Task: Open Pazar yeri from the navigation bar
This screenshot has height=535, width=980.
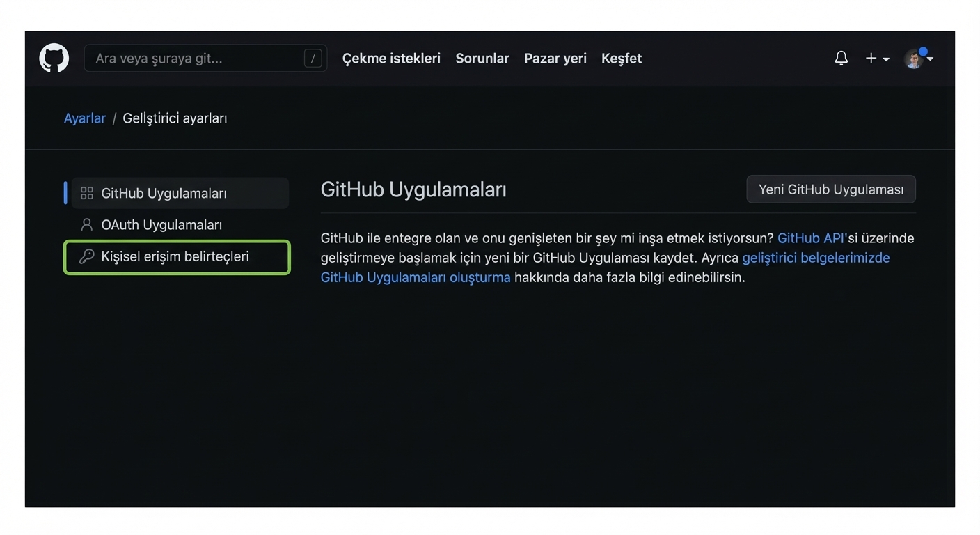Action: click(555, 59)
